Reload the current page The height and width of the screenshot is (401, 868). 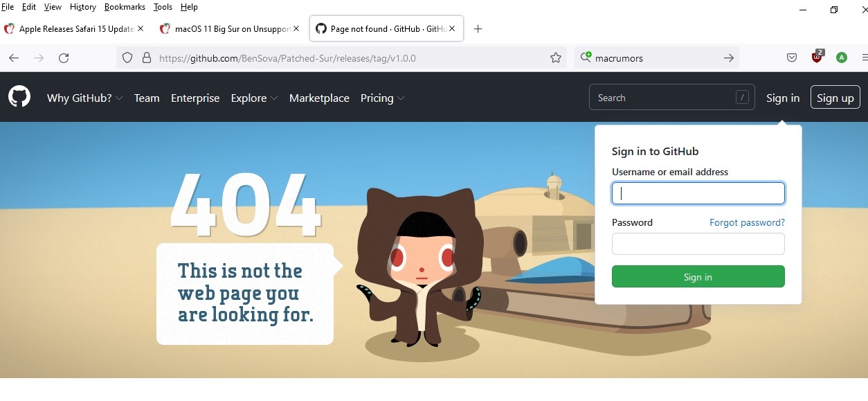coord(64,58)
